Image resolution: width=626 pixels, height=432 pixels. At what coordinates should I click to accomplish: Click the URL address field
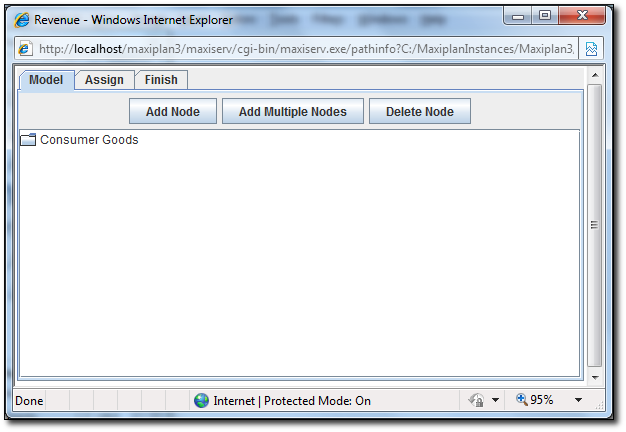point(300,49)
